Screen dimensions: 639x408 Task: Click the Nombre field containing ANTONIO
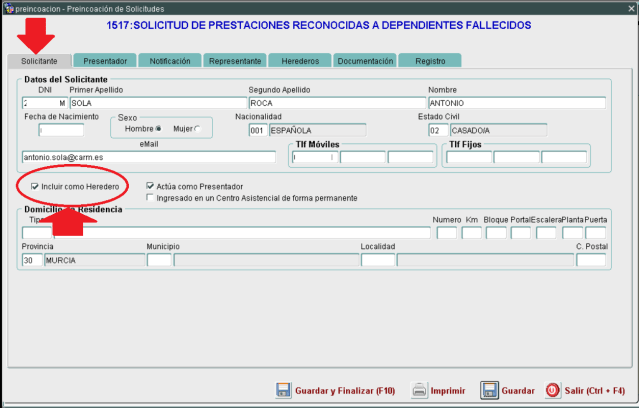click(x=517, y=103)
